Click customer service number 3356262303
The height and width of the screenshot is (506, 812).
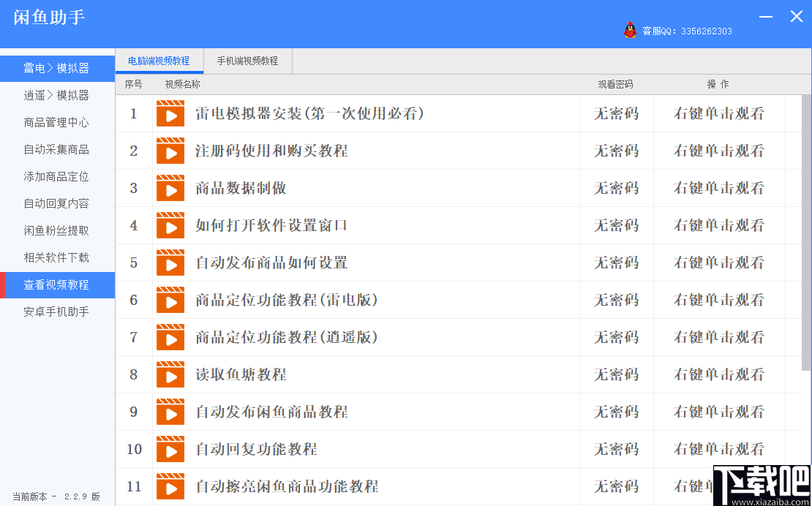[707, 31]
